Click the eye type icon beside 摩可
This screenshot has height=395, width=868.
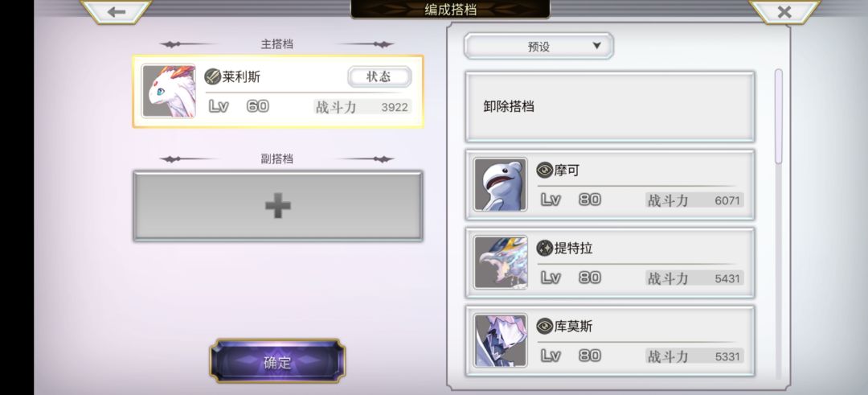545,170
